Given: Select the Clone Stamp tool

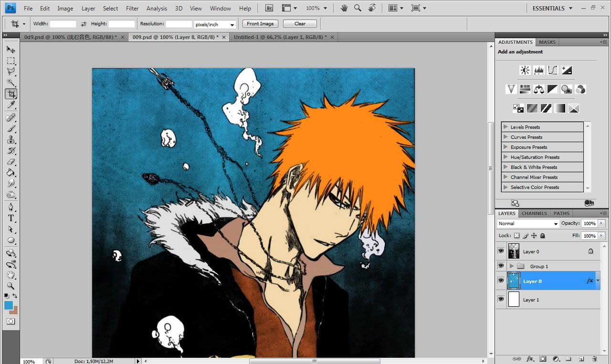Looking at the screenshot, I should 11,140.
